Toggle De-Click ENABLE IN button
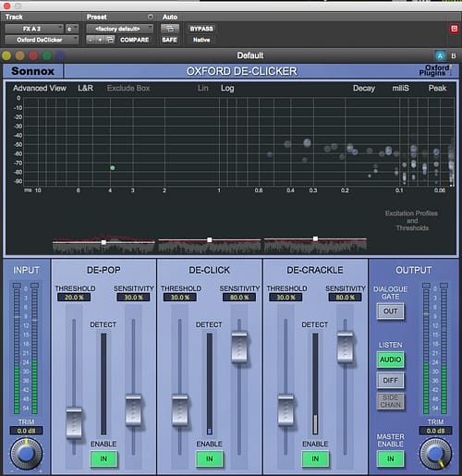The height and width of the screenshot is (476, 462). point(210,458)
